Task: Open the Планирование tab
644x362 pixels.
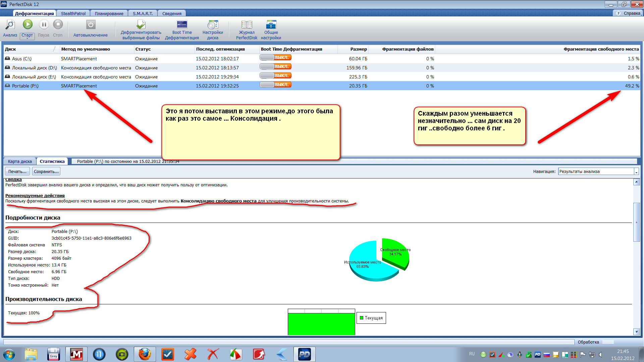Action: coord(109,13)
